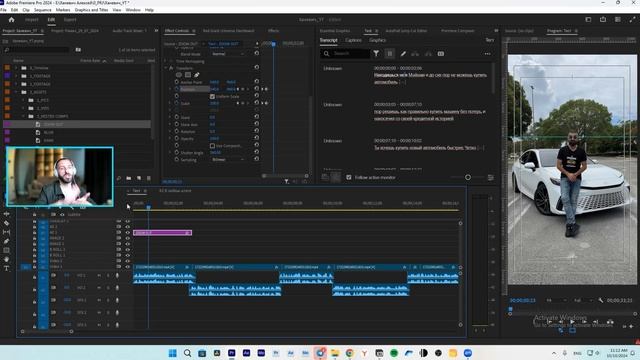640x360 pixels.
Task: Select the Razor tool in the toolbox
Action: click(x=7, y=223)
